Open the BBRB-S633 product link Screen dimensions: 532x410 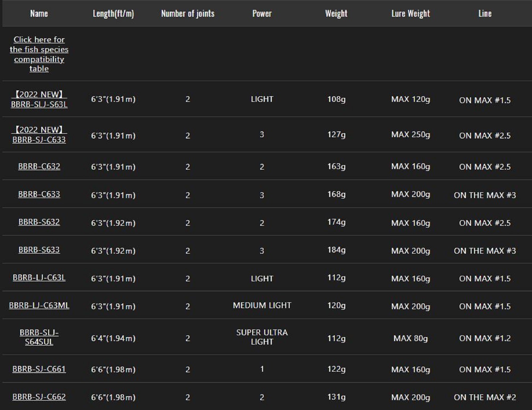[39, 250]
